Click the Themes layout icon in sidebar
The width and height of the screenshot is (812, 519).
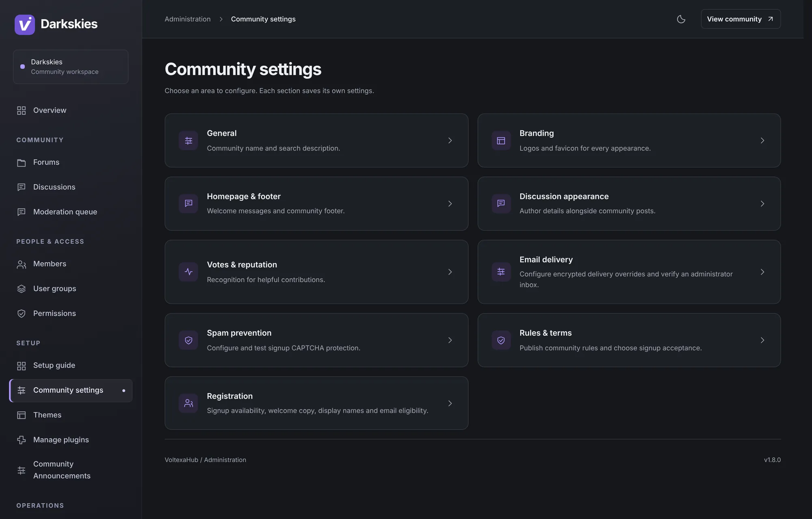click(22, 415)
